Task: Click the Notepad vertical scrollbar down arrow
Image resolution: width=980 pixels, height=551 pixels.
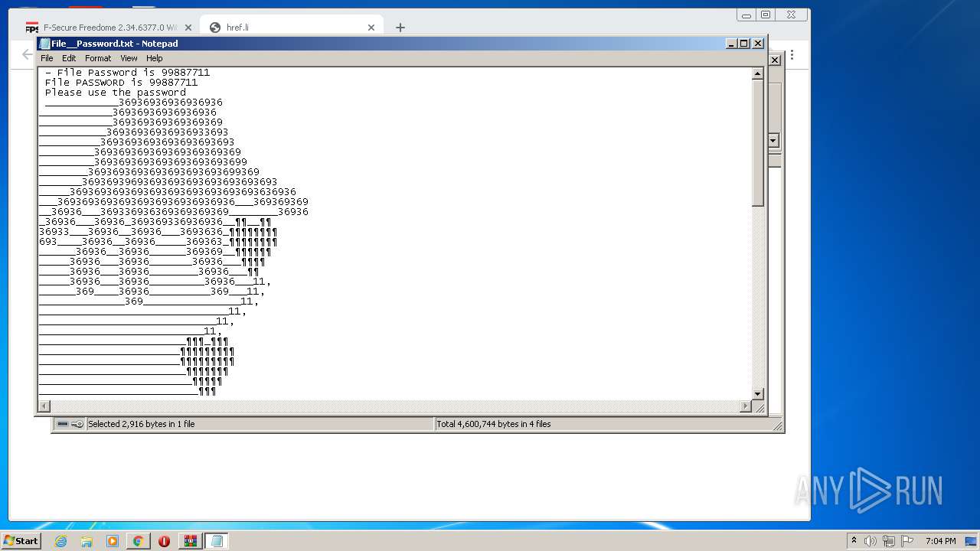Action: [758, 394]
